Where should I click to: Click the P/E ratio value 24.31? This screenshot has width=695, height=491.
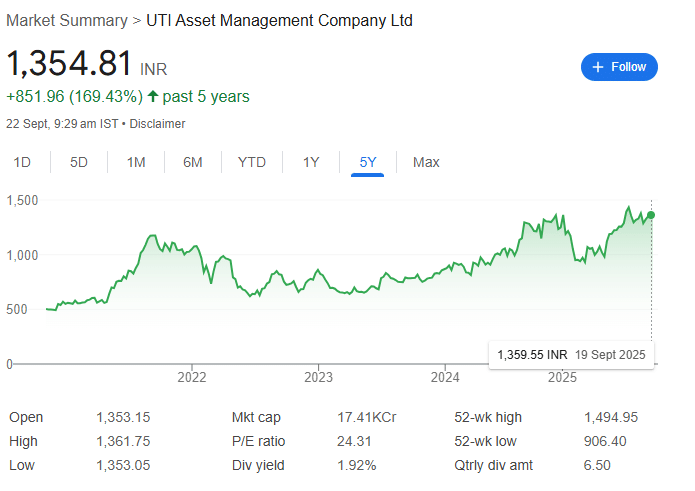[x=354, y=441]
